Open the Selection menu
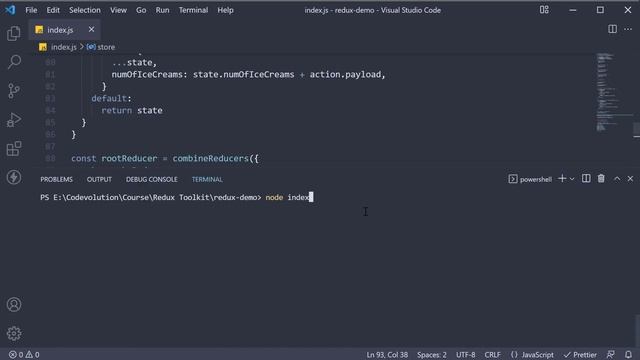The image size is (640, 360). 84,10
